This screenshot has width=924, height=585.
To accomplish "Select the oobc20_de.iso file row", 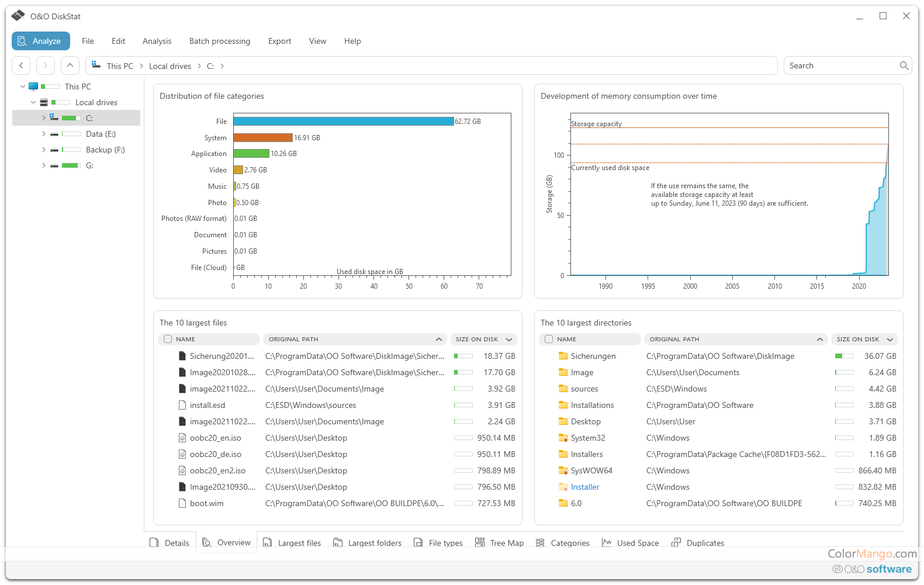I will point(338,454).
